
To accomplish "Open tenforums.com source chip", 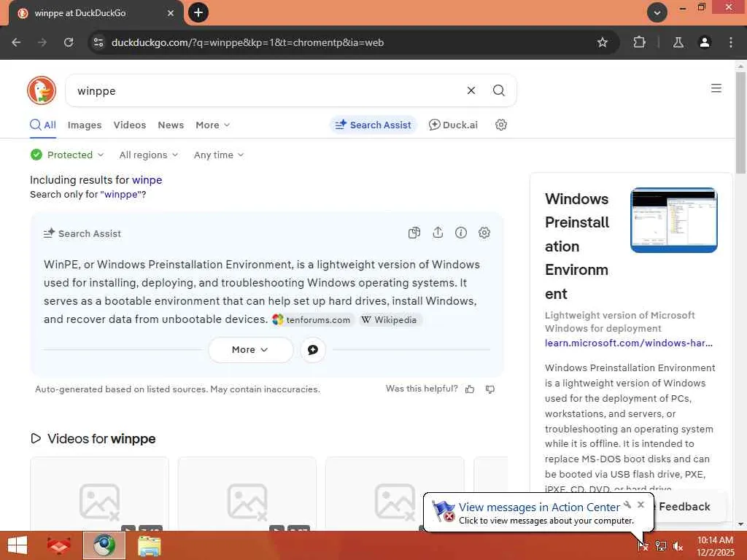I will pyautogui.click(x=311, y=319).
